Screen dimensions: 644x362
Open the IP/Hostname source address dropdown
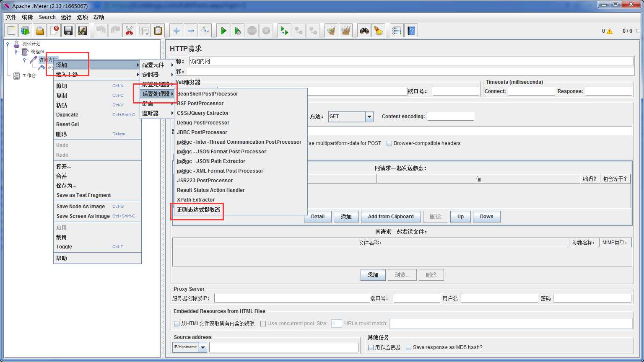[x=203, y=347]
